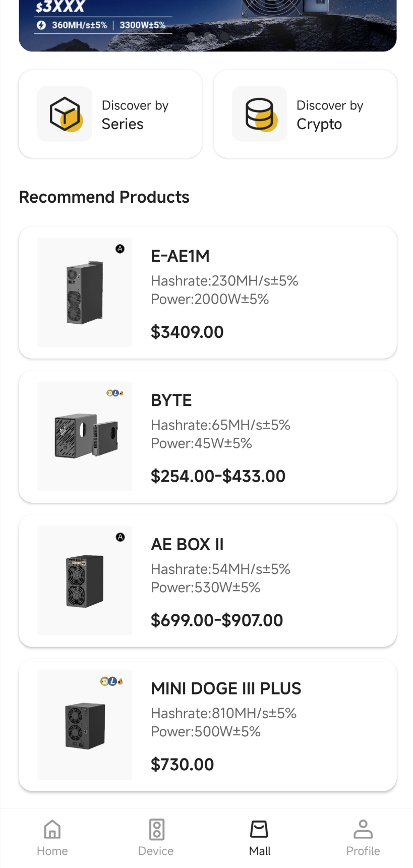Screen dimensions: 413x868
Task: Open AE BOX II product title
Action: click(187, 545)
